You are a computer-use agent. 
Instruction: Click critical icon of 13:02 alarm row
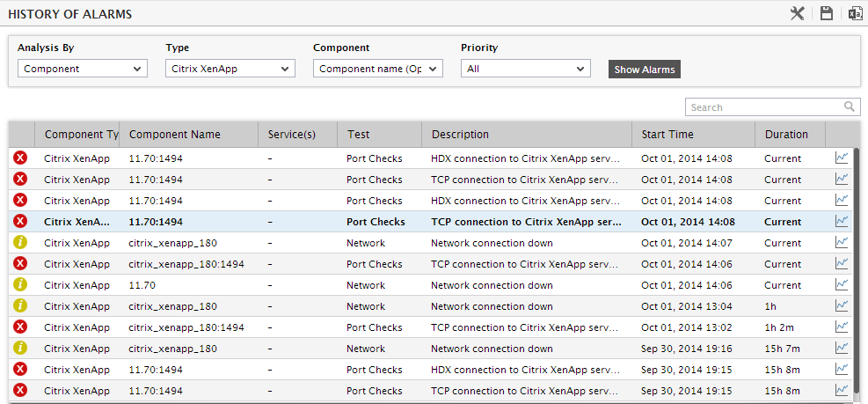[x=20, y=327]
